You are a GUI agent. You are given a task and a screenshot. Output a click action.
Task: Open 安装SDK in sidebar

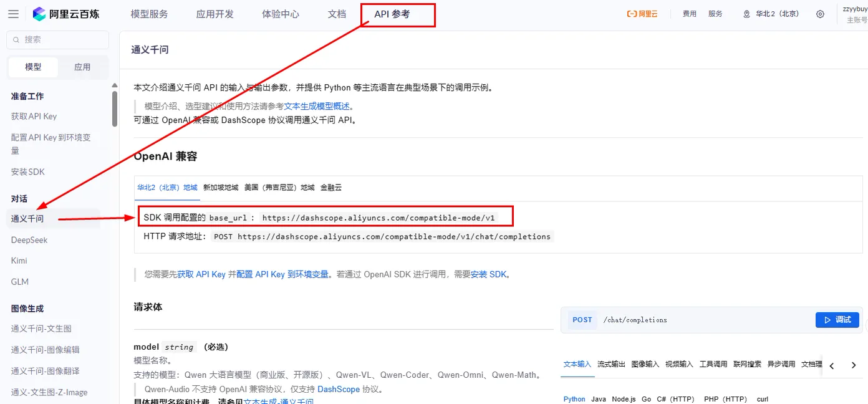28,171
